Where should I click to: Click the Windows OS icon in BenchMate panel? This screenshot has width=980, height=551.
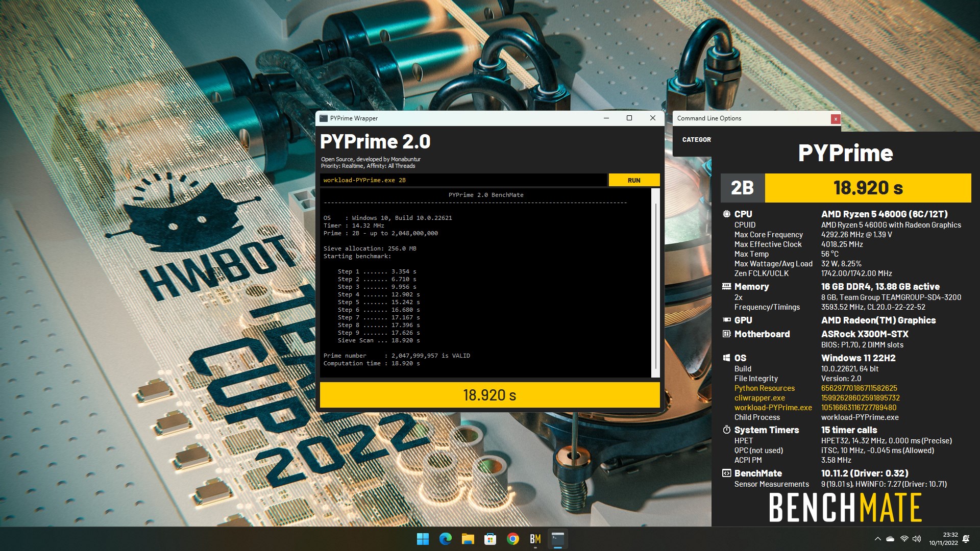726,358
